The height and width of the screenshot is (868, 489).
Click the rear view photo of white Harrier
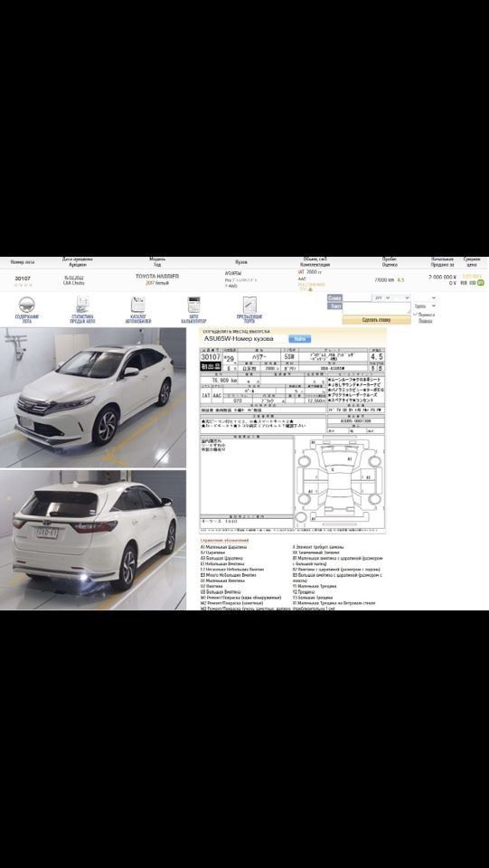(x=93, y=541)
